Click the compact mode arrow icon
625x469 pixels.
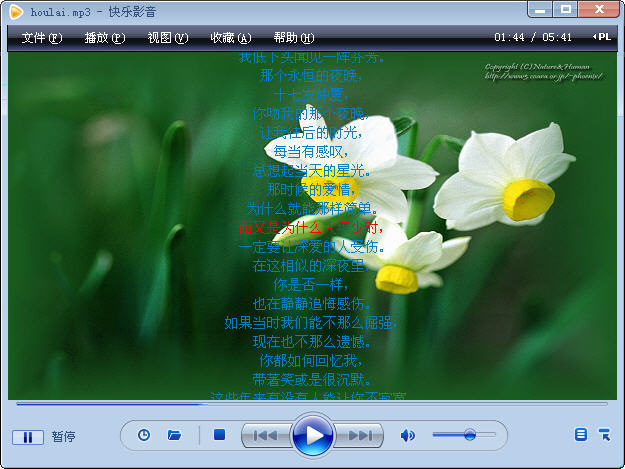pos(604,434)
